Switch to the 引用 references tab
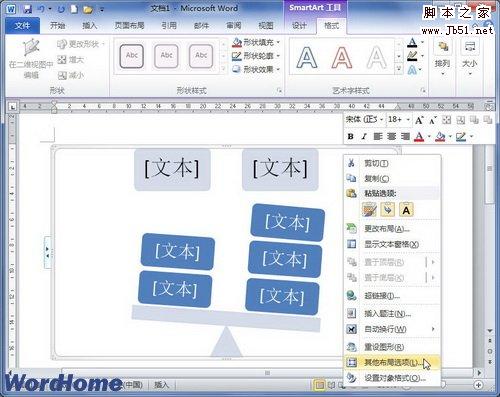 point(169,26)
